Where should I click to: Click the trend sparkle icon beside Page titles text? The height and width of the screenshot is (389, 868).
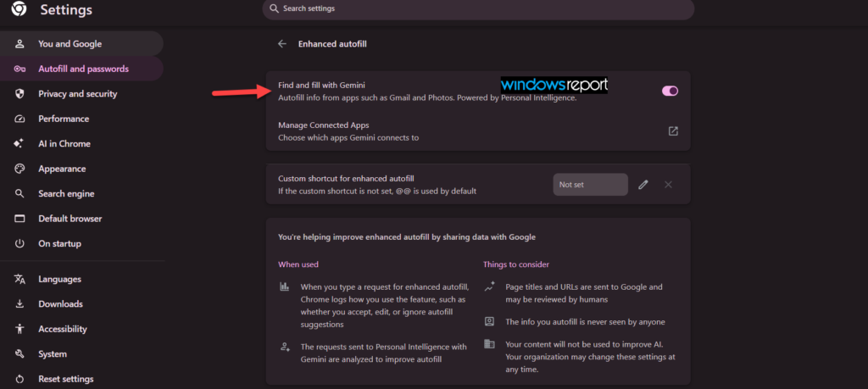click(x=489, y=286)
